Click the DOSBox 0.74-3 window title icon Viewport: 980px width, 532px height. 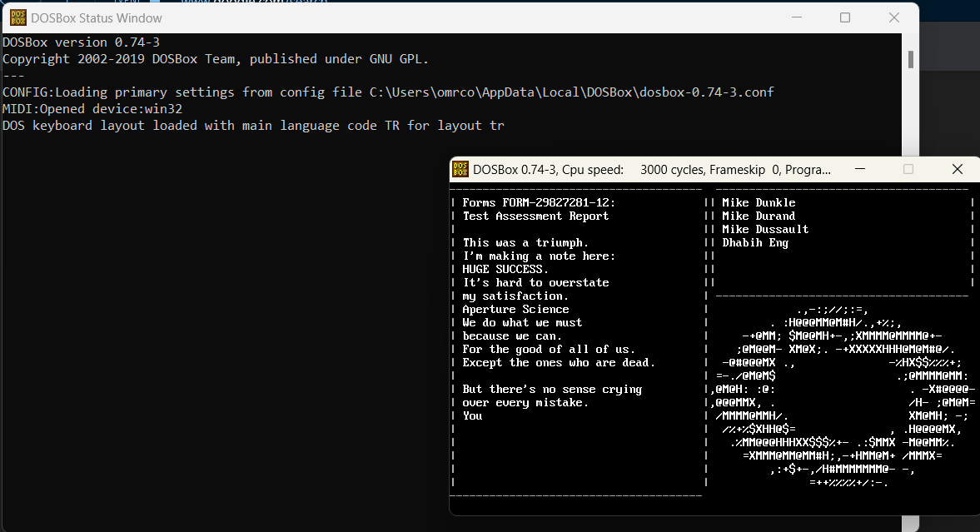point(460,169)
